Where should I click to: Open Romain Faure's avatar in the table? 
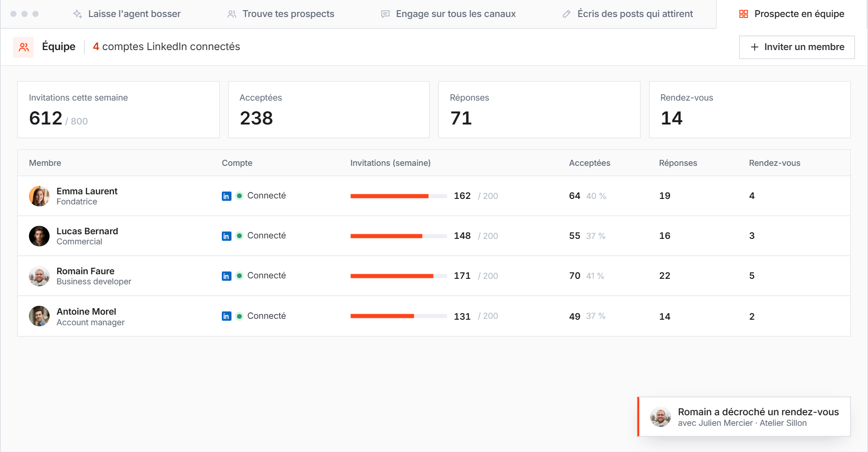[39, 276]
